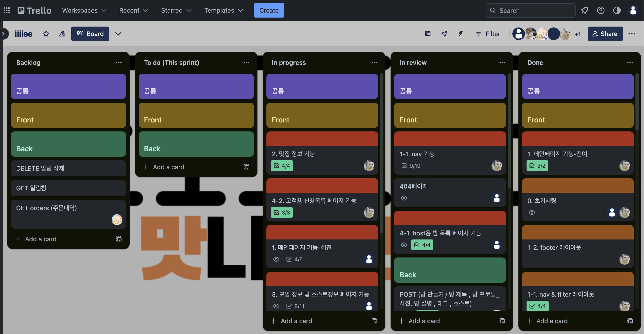The width and height of the screenshot is (644, 334).
Task: Open the app switcher grid icon
Action: [x=7, y=11]
